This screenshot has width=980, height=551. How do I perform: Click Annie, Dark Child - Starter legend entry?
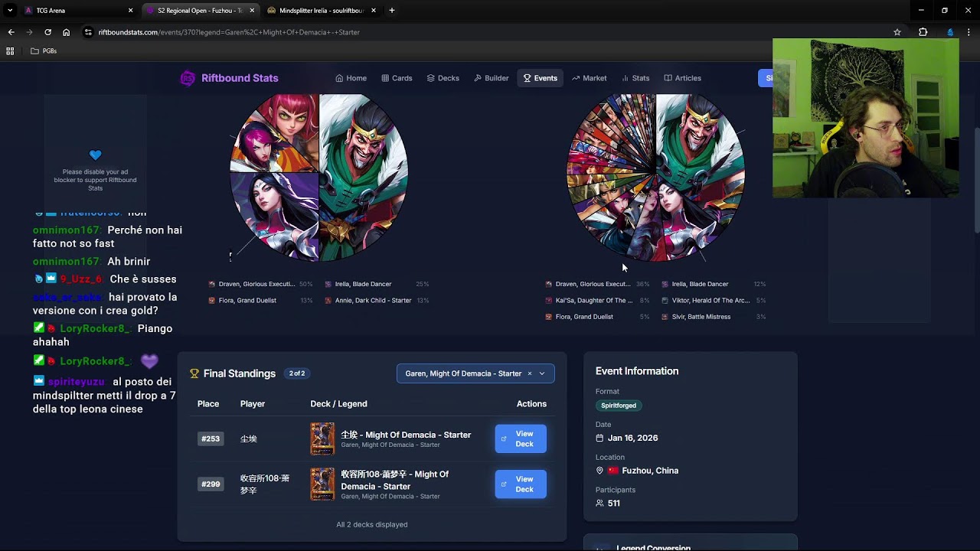377,301
